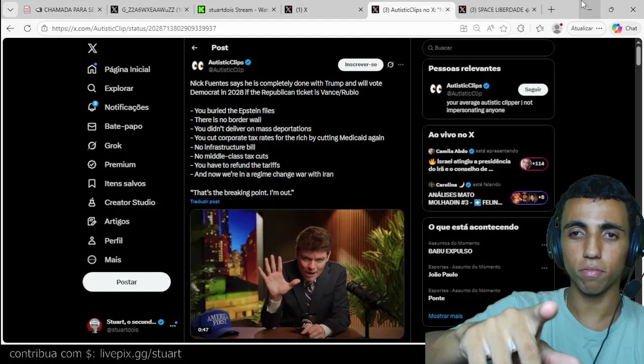
Task: Open the Ponte trend
Action: [436, 298]
